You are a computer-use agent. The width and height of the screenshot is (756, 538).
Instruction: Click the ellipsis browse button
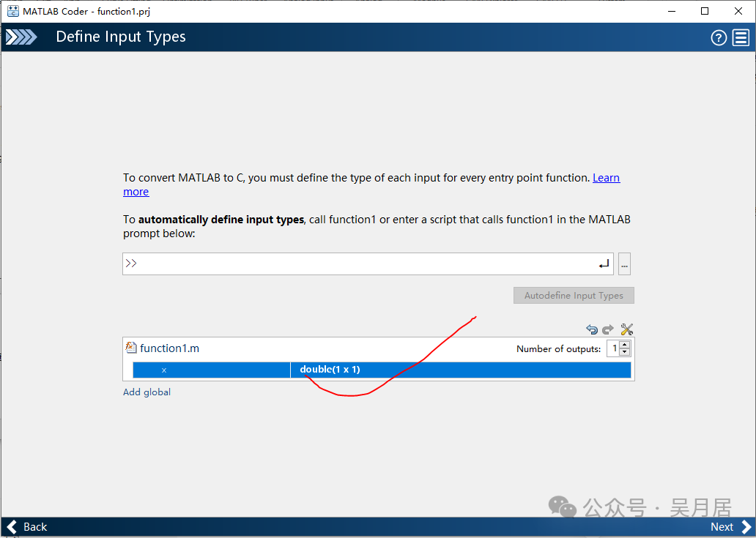pos(624,264)
